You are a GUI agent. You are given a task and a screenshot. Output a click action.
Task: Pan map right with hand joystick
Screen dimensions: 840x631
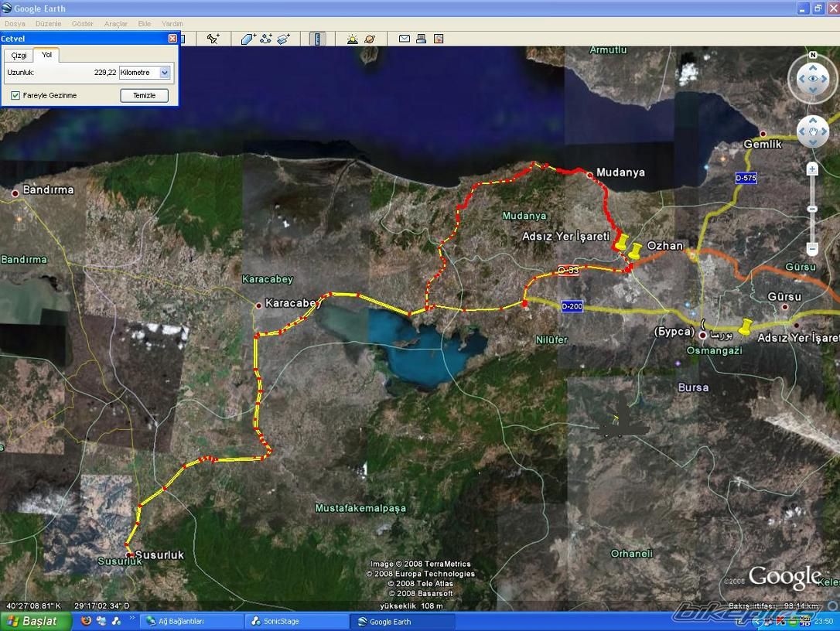[824, 131]
